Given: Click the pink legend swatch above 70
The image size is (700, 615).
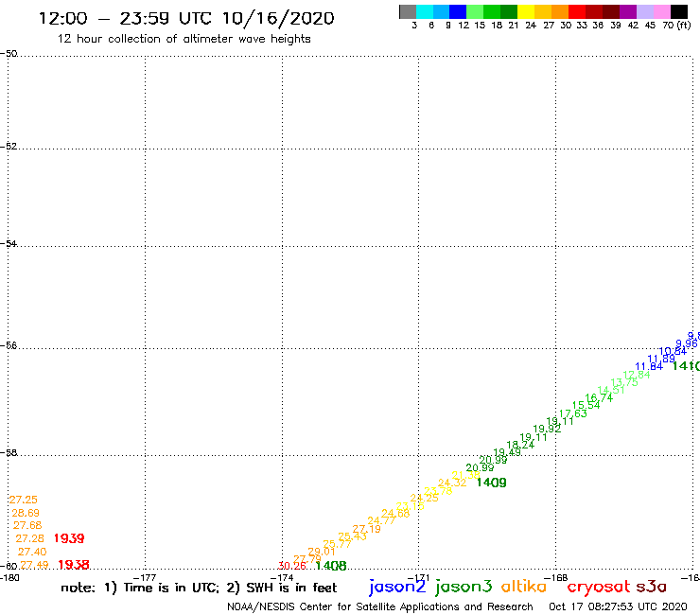Looking at the screenshot, I should click(661, 12).
